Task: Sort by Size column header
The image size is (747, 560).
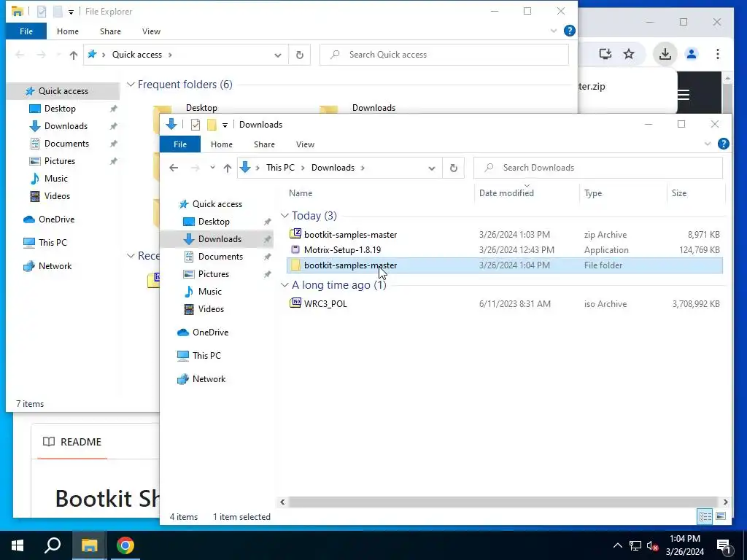Action: [696, 192]
